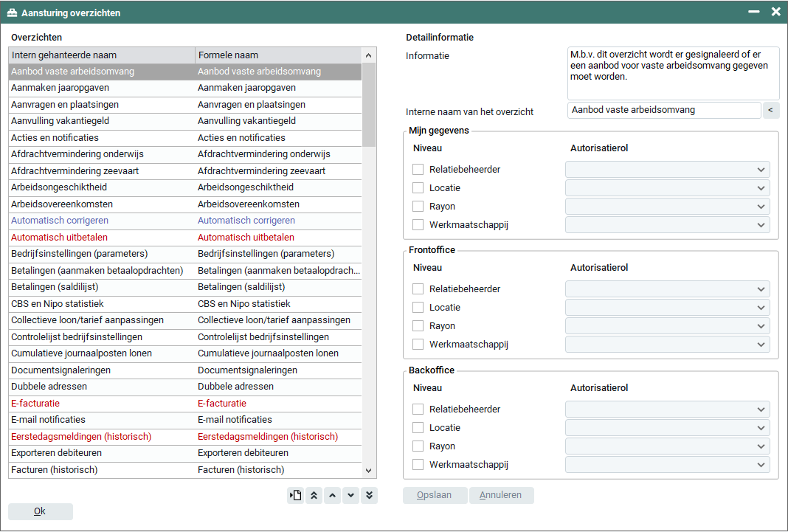Click the '<' button beside the internal name field
This screenshot has height=532, width=788.
tap(770, 111)
